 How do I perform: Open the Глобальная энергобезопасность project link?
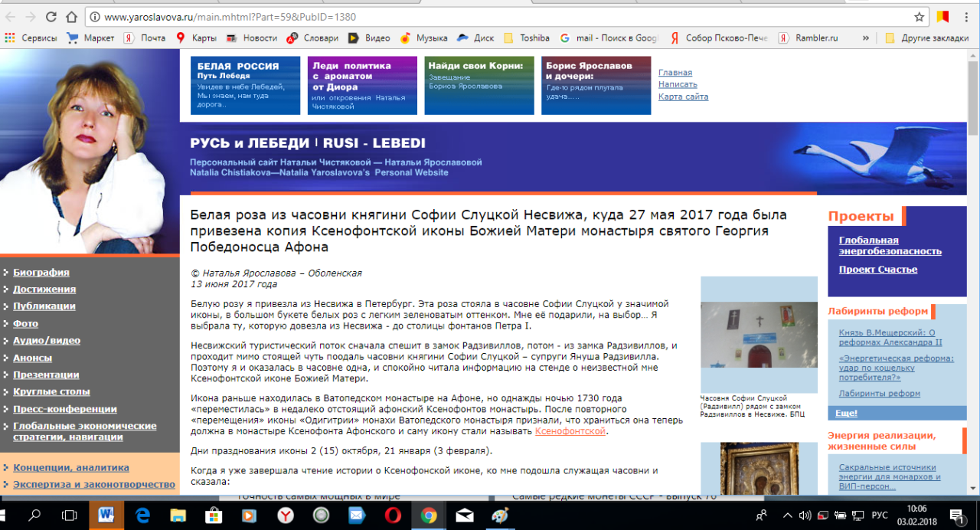pyautogui.click(x=890, y=246)
